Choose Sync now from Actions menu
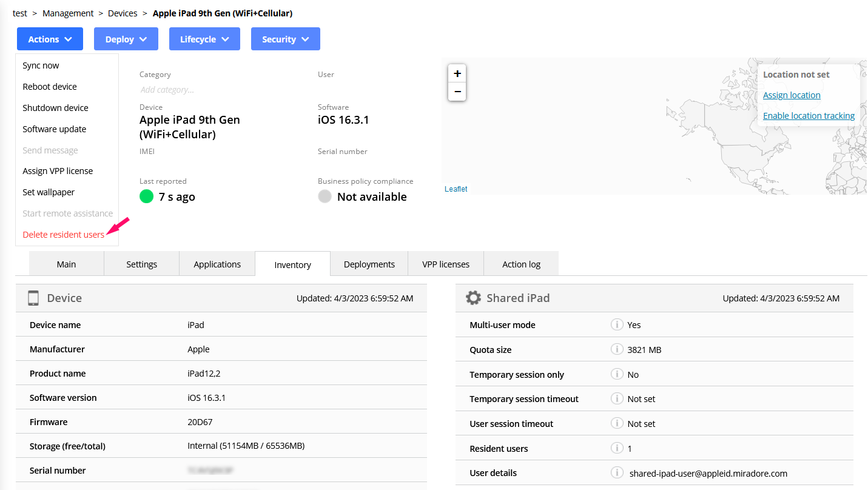The image size is (868, 490). click(41, 65)
